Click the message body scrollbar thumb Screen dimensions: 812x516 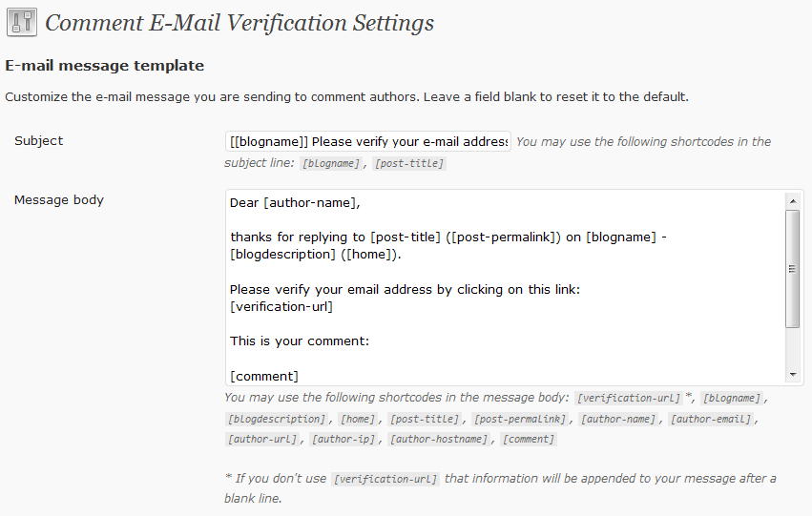click(x=793, y=269)
